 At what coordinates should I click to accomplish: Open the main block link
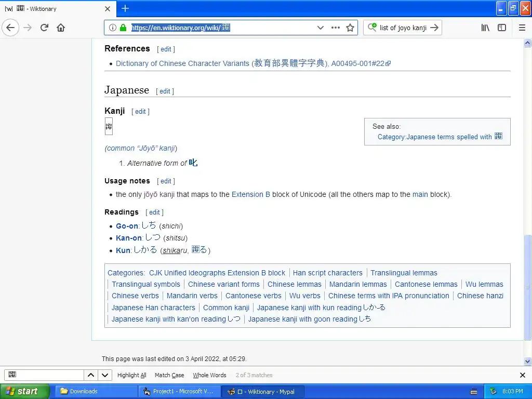420,194
